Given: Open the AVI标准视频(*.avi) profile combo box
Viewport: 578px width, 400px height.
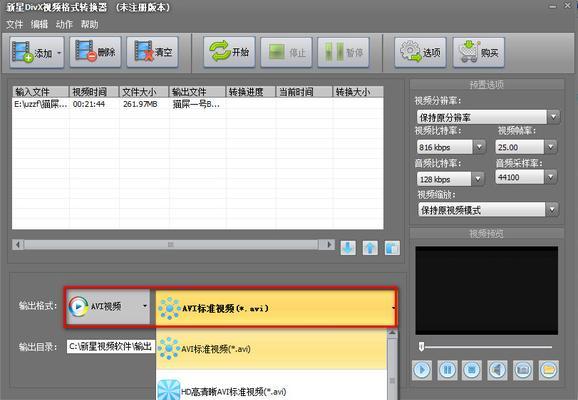Looking at the screenshot, I should 276,308.
